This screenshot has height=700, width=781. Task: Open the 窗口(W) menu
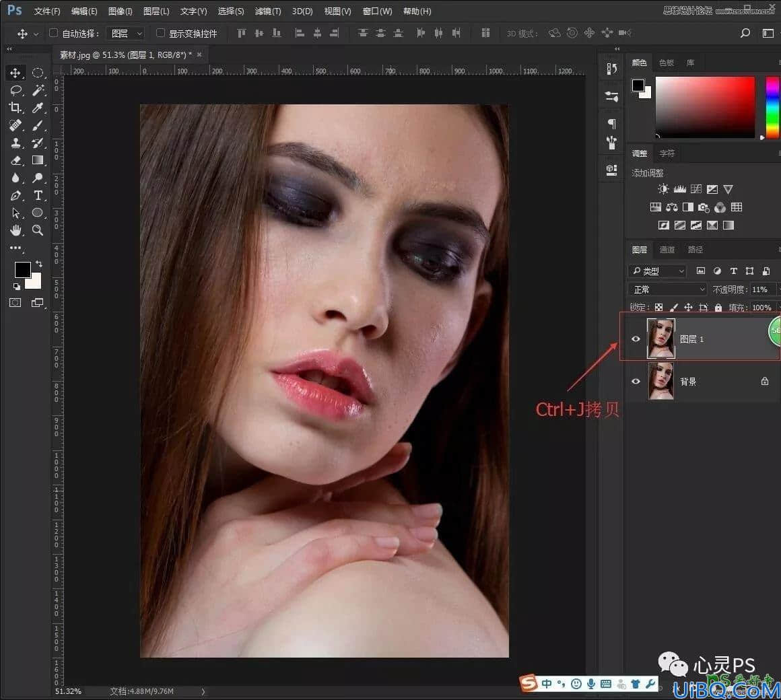377,11
